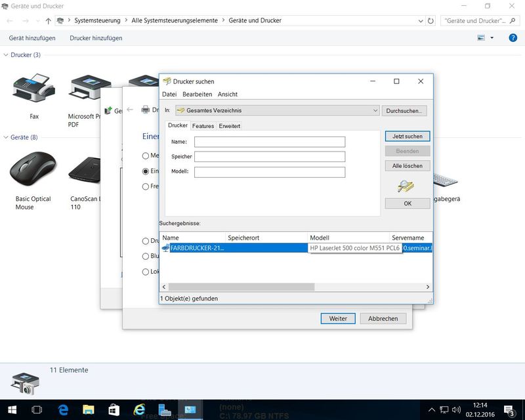Select the radio option beginning with 'Lok'
Image resolution: width=525 pixels, height=420 pixels.
click(x=145, y=272)
